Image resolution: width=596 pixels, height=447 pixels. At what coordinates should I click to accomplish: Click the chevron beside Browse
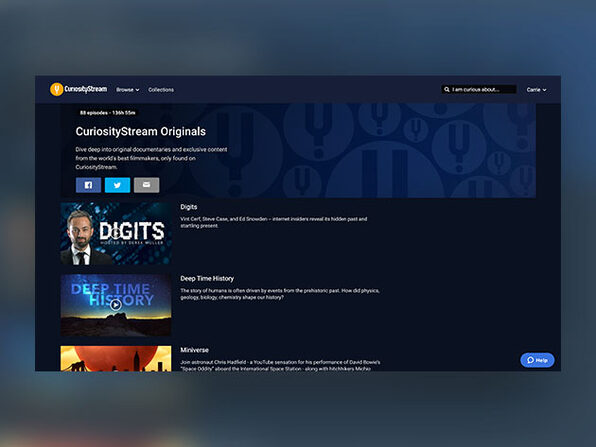(137, 90)
